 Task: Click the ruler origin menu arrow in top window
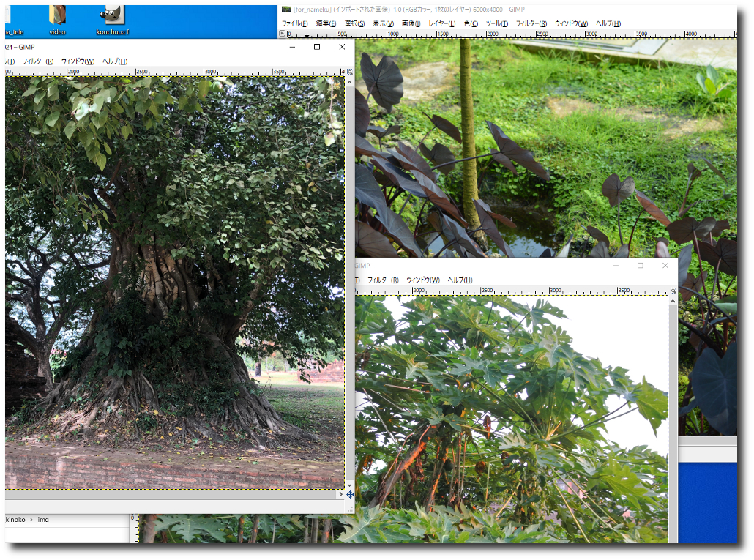point(283,34)
